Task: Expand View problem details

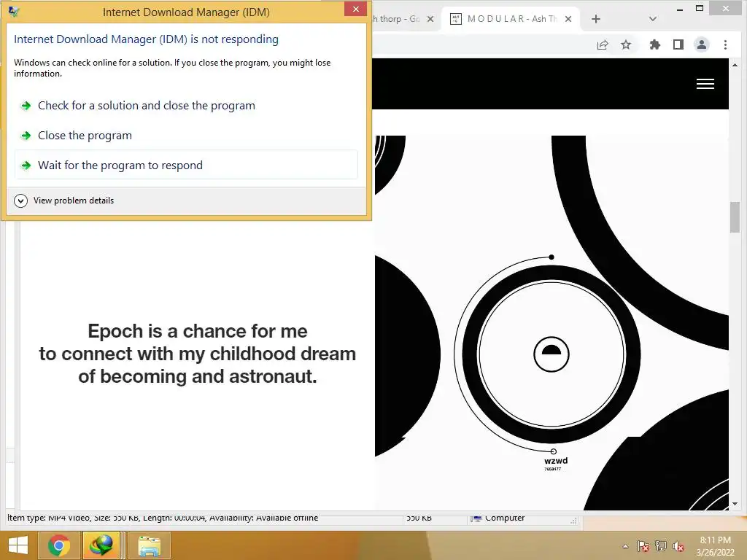Action: click(64, 201)
